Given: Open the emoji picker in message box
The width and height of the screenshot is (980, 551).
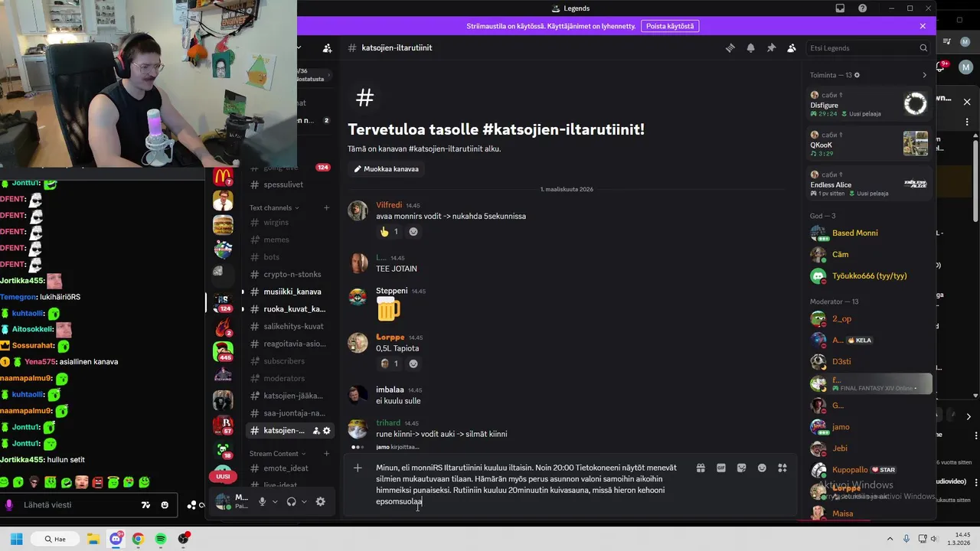Looking at the screenshot, I should [x=762, y=468].
